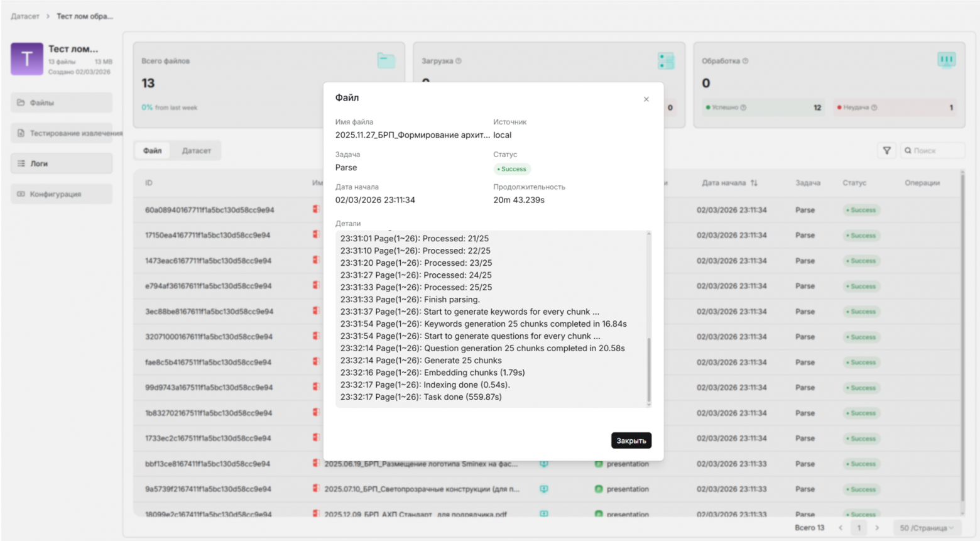Click the info icon next to Неудача
The height and width of the screenshot is (541, 980).
874,107
